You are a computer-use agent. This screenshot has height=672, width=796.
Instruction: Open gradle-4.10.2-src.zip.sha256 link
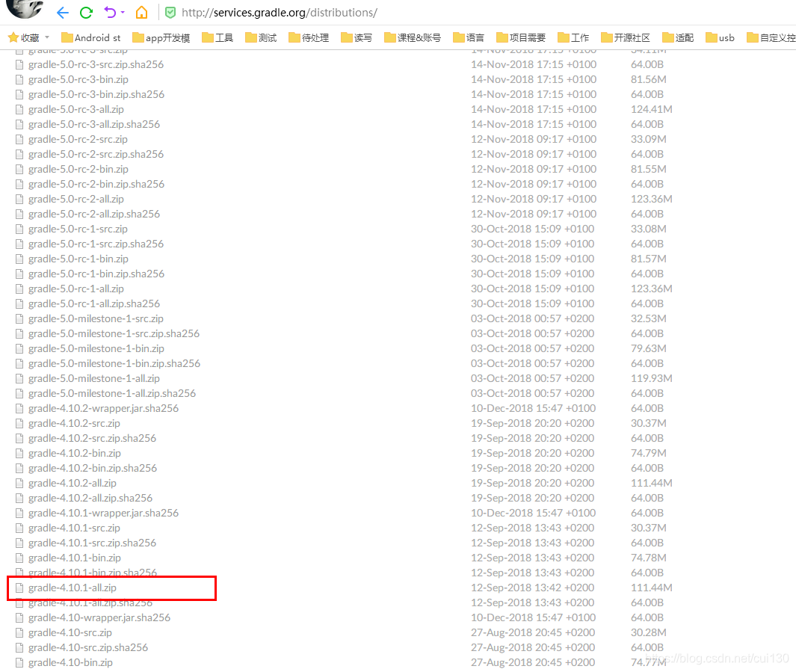point(93,439)
